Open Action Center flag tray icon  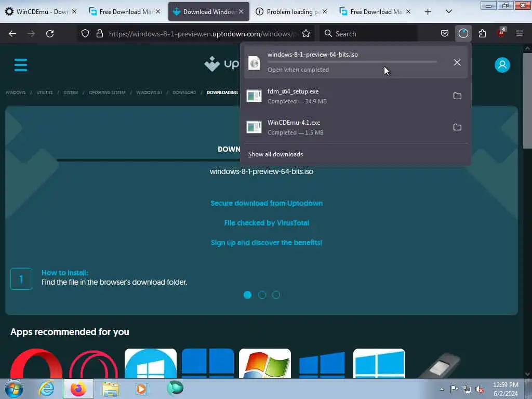[x=454, y=389]
